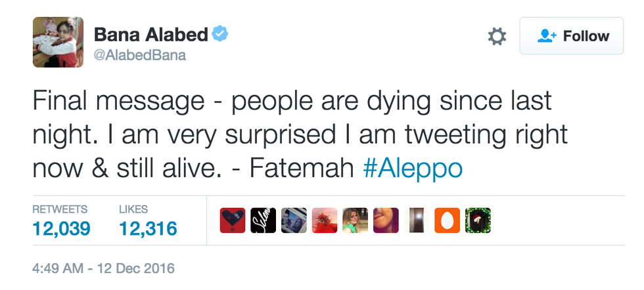644x290 pixels.
Task: Click the blonde woman liker avatar
Action: click(355, 220)
